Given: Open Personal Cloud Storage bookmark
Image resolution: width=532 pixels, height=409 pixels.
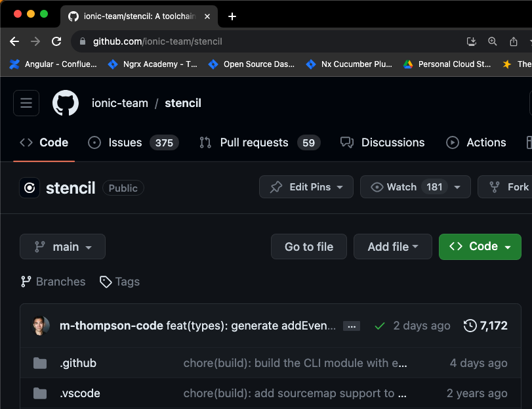Looking at the screenshot, I should pos(447,64).
